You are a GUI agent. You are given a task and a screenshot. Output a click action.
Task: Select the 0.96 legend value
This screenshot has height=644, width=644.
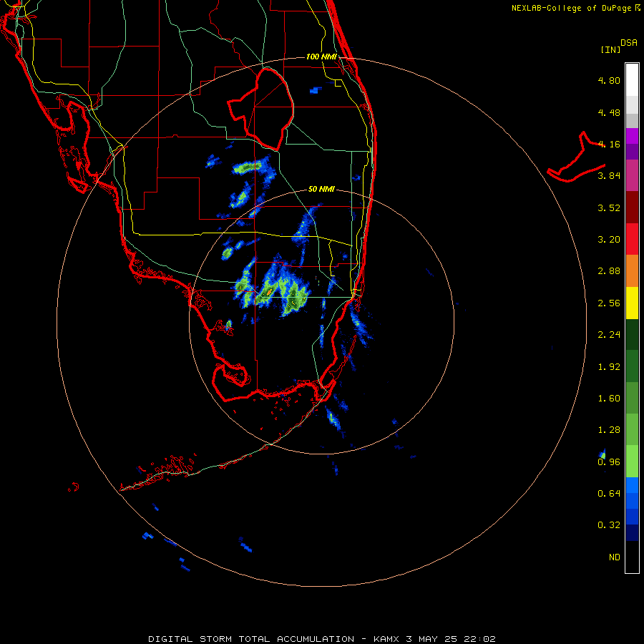coord(609,462)
